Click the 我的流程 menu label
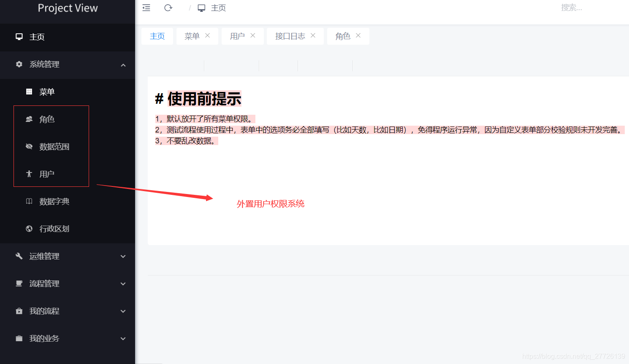Image resolution: width=629 pixels, height=364 pixels. pyautogui.click(x=44, y=311)
